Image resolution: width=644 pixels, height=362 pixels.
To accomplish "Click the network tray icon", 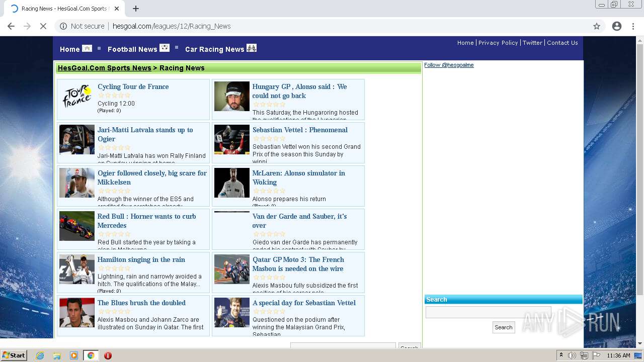I will 584,355.
